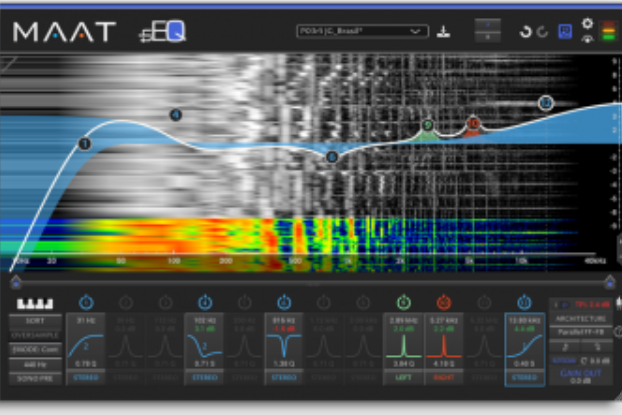This screenshot has width=622, height=415.
Task: Click the piano keyboard icon
Action: click(x=35, y=304)
